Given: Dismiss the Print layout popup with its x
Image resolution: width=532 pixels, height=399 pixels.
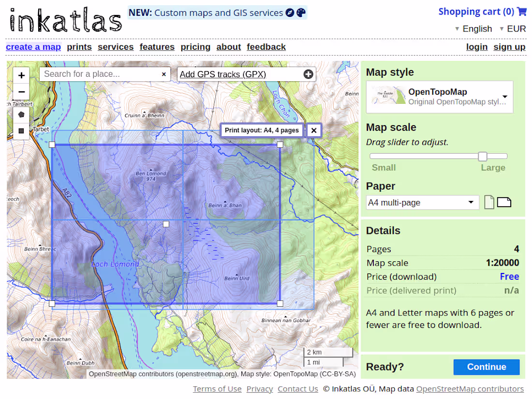Looking at the screenshot, I should click(x=314, y=130).
